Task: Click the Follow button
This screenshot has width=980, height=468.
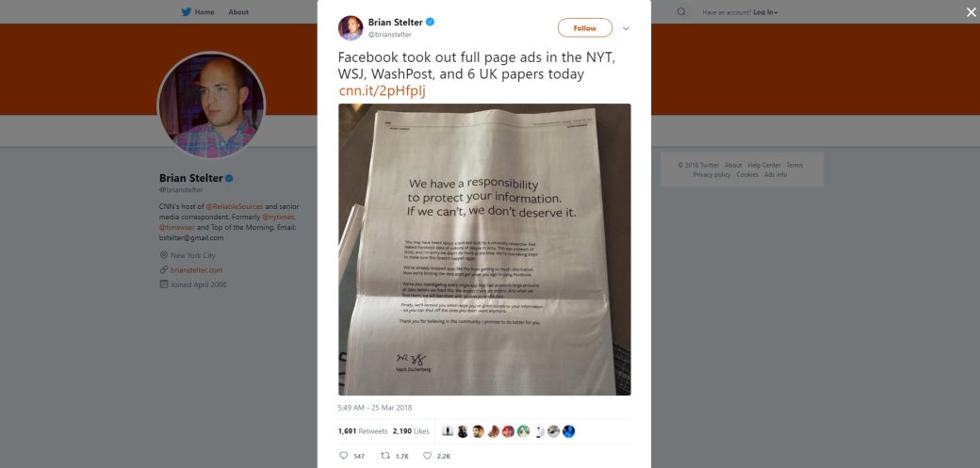Action: (x=585, y=28)
